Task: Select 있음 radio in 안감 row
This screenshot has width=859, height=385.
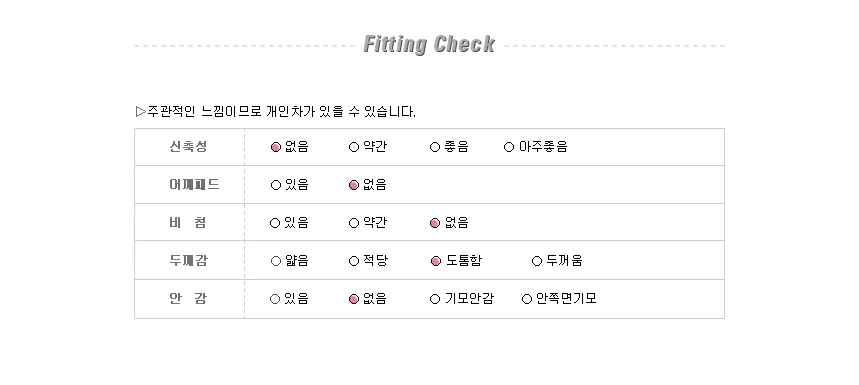Action: [x=275, y=299]
